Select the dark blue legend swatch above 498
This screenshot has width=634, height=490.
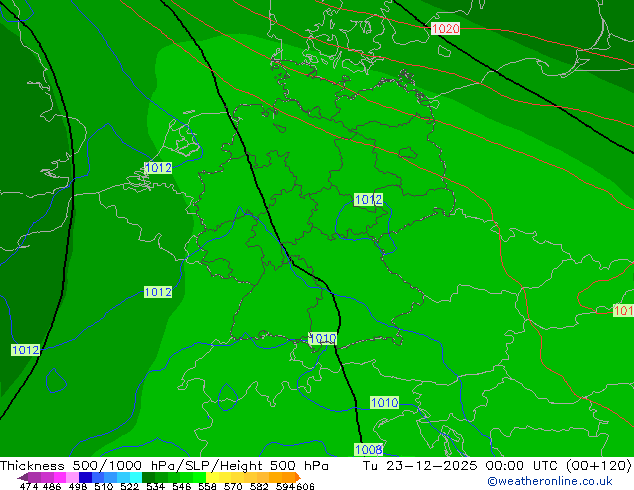(x=85, y=477)
